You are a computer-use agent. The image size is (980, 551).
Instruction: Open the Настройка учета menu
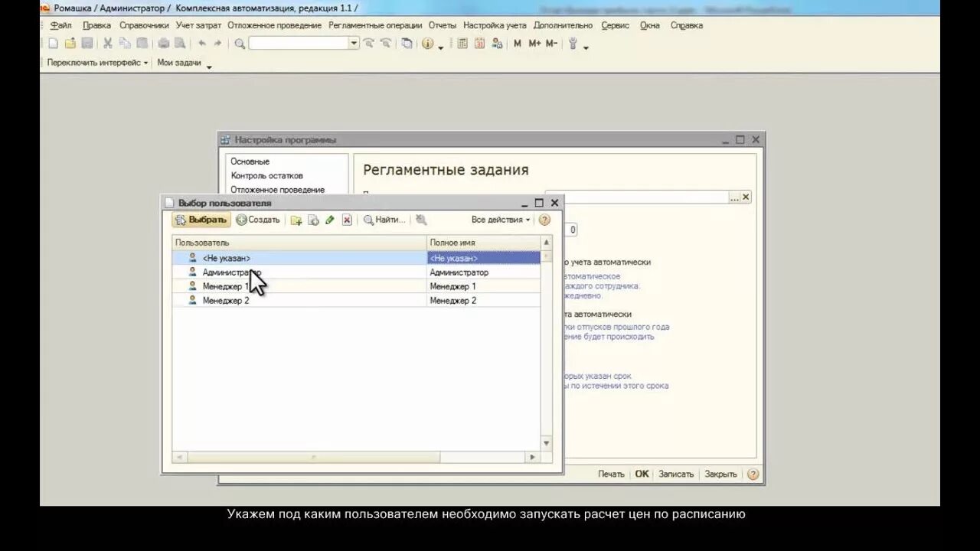point(495,25)
